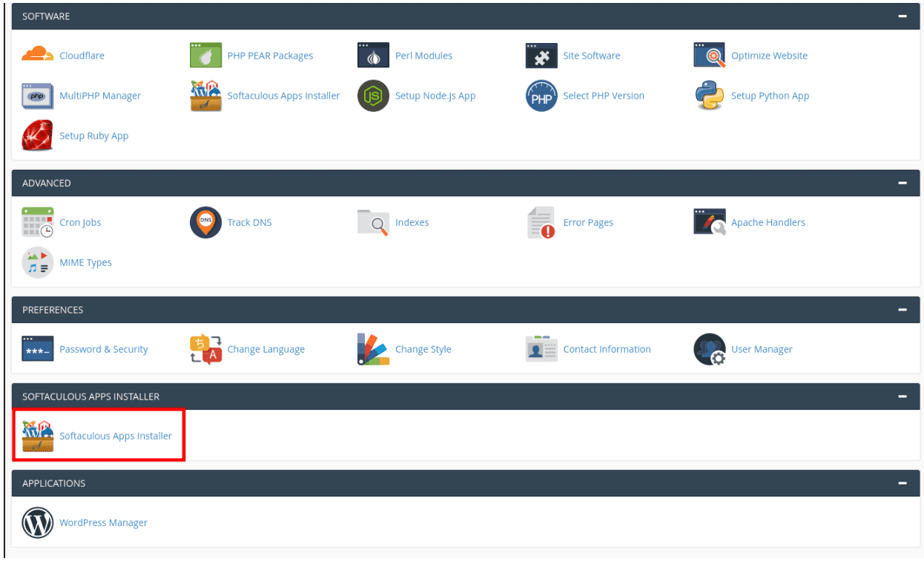Screen dimensions: 924x561
Task: Open the MultiPHP Manager link
Action: [x=100, y=96]
